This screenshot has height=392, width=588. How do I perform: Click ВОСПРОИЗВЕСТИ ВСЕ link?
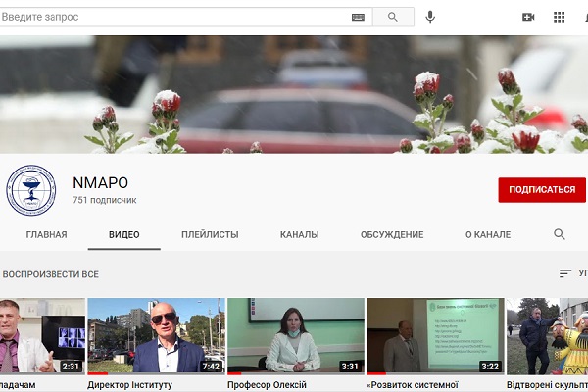pyautogui.click(x=51, y=274)
